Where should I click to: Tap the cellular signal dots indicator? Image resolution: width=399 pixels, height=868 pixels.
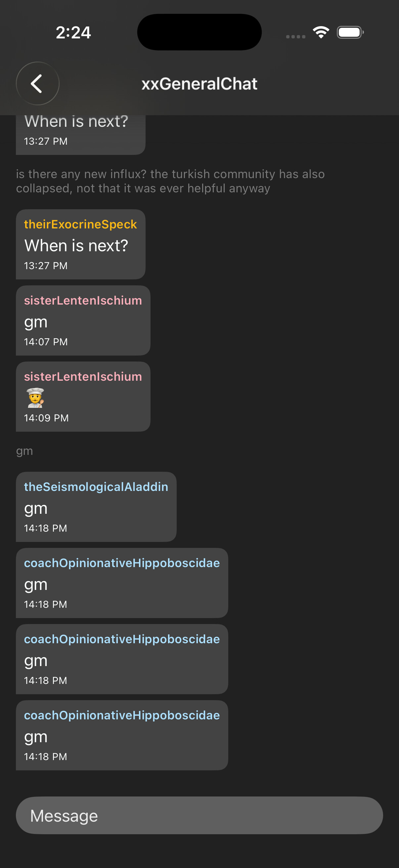click(x=296, y=36)
